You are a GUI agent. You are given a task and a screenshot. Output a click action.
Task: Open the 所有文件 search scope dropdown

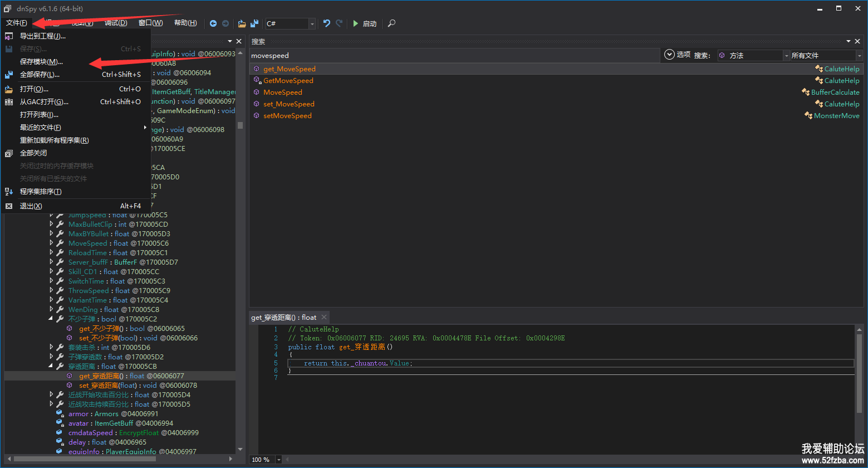click(x=859, y=56)
